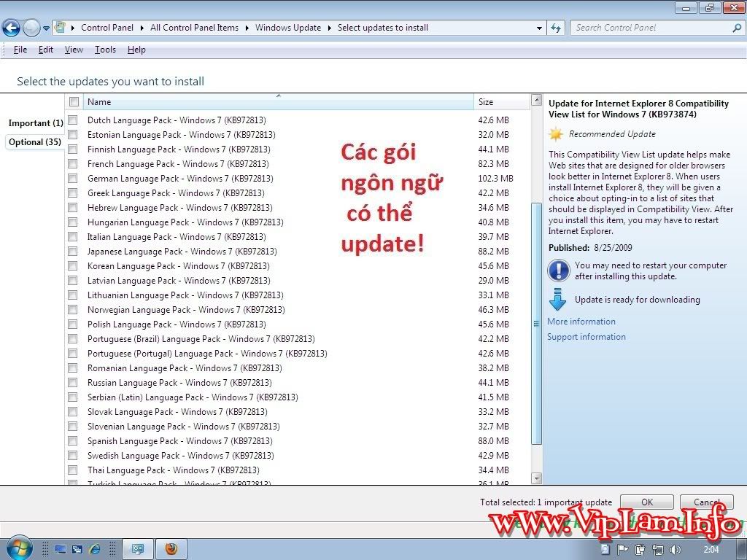This screenshot has height=560, width=747.
Task: Open the address bar history dropdown
Action: pyautogui.click(x=539, y=28)
